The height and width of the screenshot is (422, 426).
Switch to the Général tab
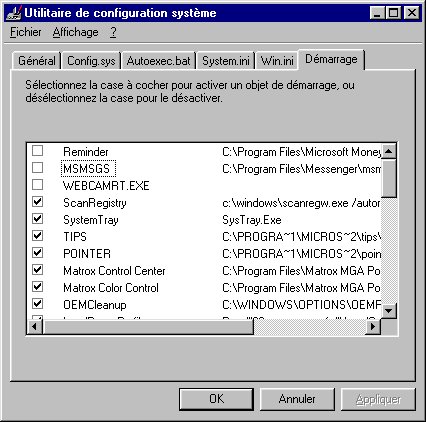37,61
